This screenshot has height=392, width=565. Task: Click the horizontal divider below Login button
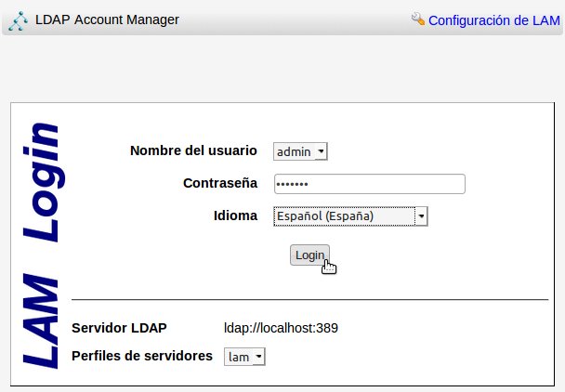pyautogui.click(x=309, y=299)
